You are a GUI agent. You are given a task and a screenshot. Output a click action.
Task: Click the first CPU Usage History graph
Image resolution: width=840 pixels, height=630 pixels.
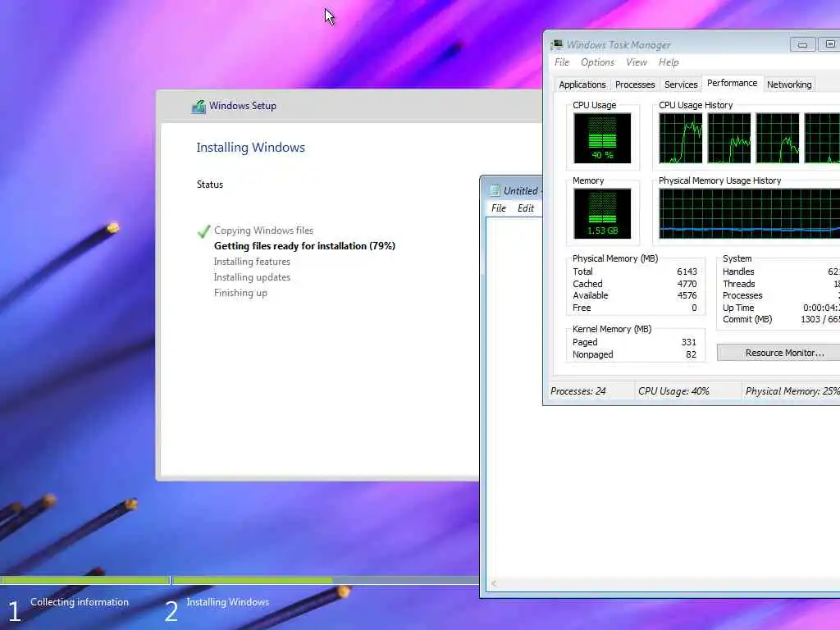pyautogui.click(x=680, y=138)
